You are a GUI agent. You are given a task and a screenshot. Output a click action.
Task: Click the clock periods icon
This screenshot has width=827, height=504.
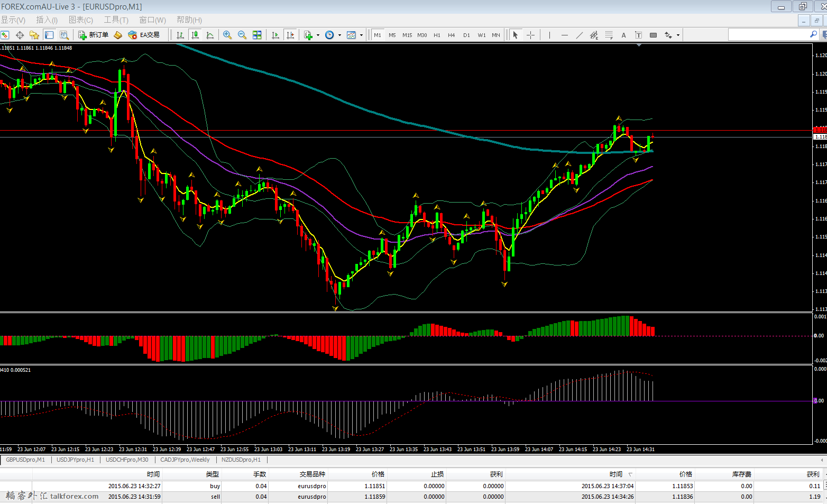(329, 35)
